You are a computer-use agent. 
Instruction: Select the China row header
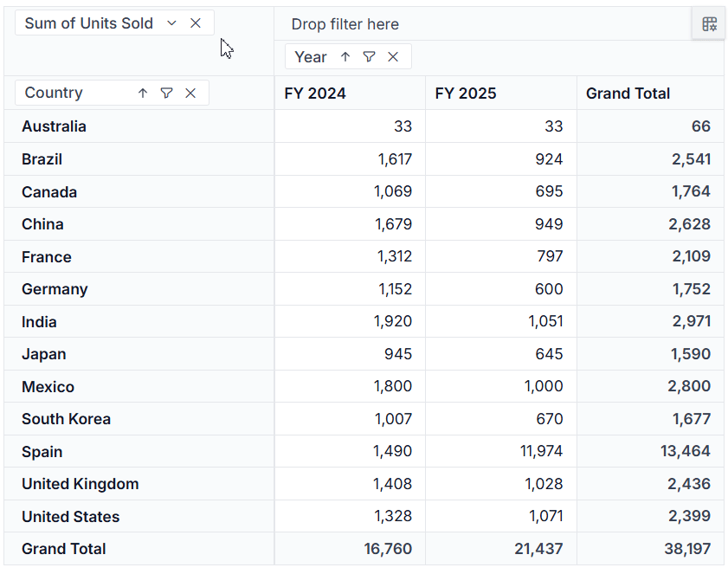(139, 224)
